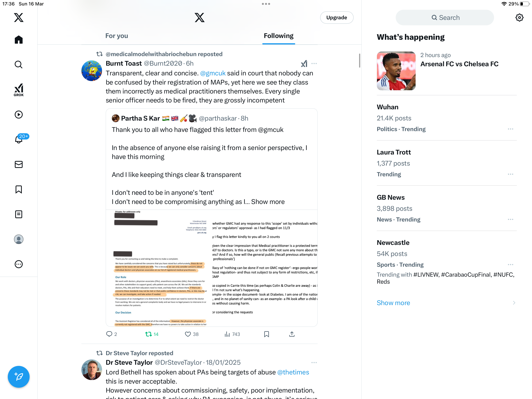Open the @gmcuk mention link
This screenshot has width=532, height=399.
(213, 73)
